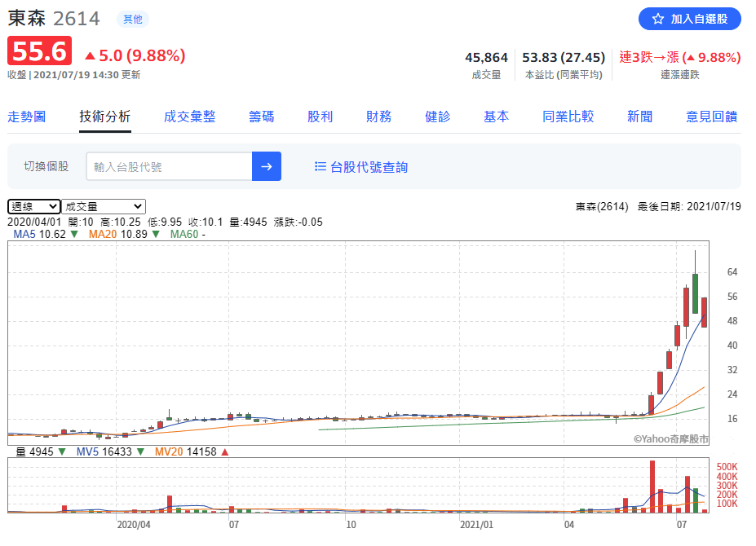Click the 最後日期: 2021/07/19 text
756x546 pixels.
pyautogui.click(x=689, y=207)
